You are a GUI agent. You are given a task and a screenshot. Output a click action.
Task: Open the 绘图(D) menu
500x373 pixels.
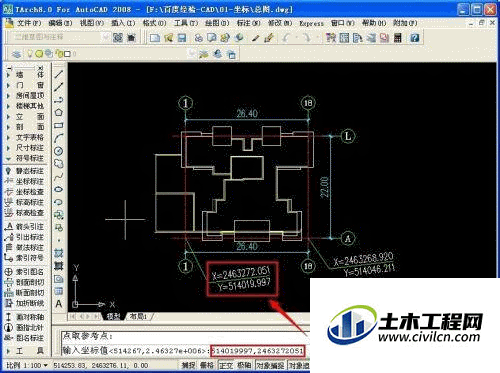point(217,23)
